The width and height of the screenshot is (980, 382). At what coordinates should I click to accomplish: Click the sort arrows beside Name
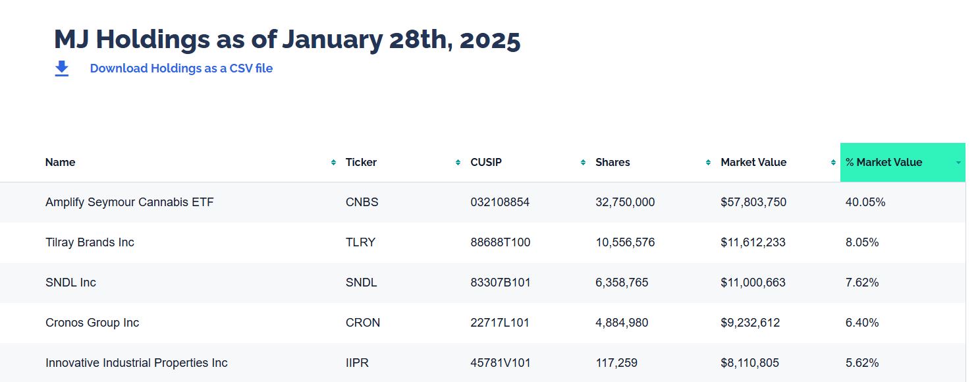333,163
